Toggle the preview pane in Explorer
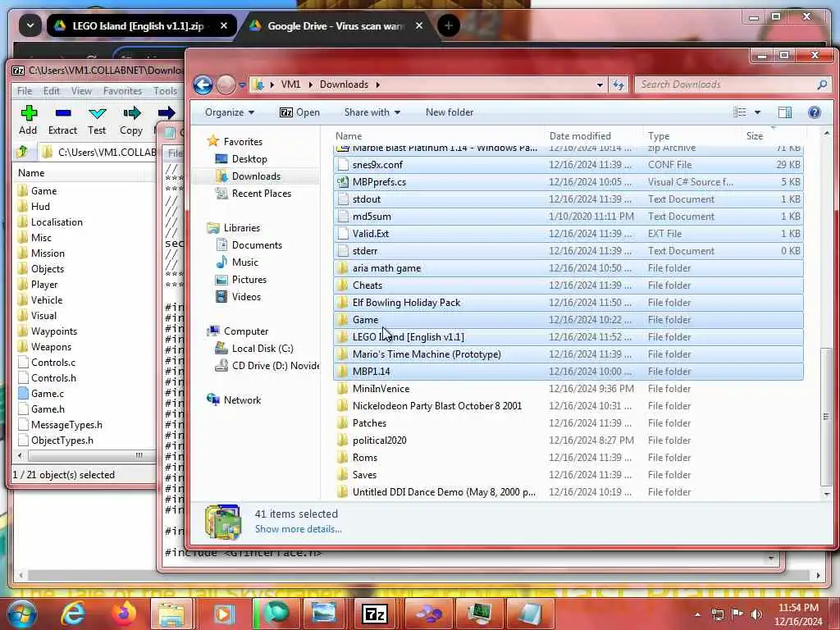This screenshot has height=630, width=840. click(785, 112)
